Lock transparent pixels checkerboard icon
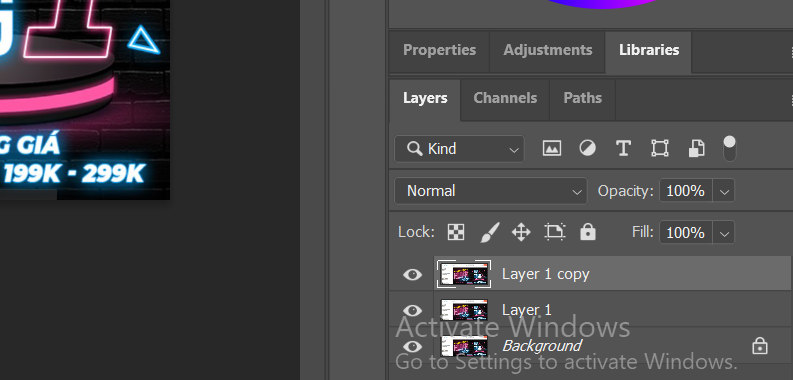 click(456, 232)
